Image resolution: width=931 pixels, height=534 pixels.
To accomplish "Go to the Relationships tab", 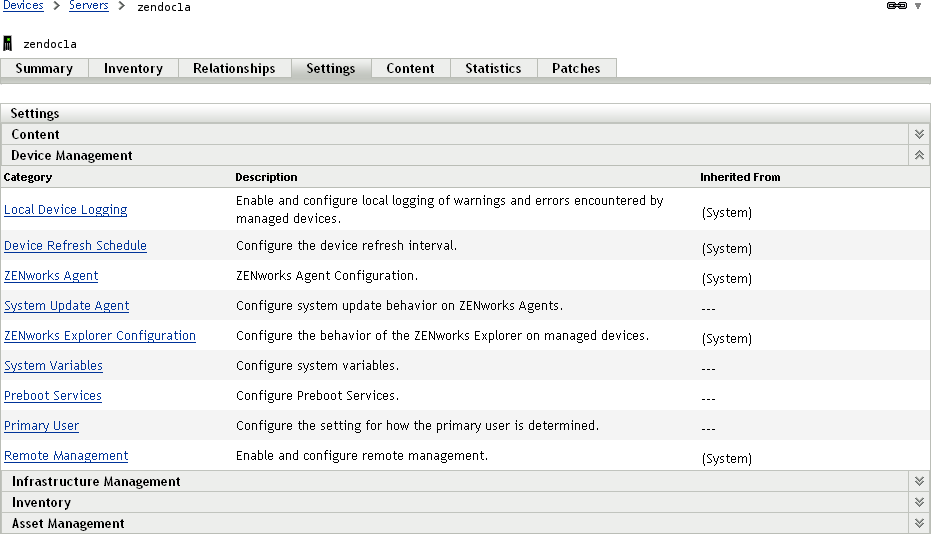I will coord(234,68).
